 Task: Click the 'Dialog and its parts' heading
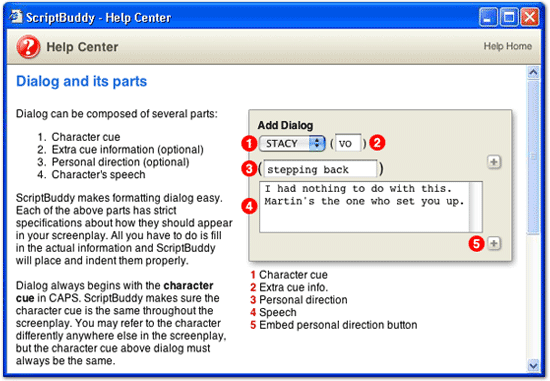pyautogui.click(x=81, y=81)
